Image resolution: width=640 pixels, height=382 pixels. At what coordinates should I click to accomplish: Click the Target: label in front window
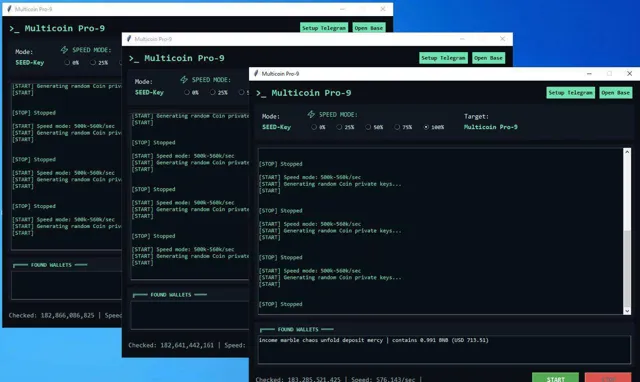(x=476, y=116)
